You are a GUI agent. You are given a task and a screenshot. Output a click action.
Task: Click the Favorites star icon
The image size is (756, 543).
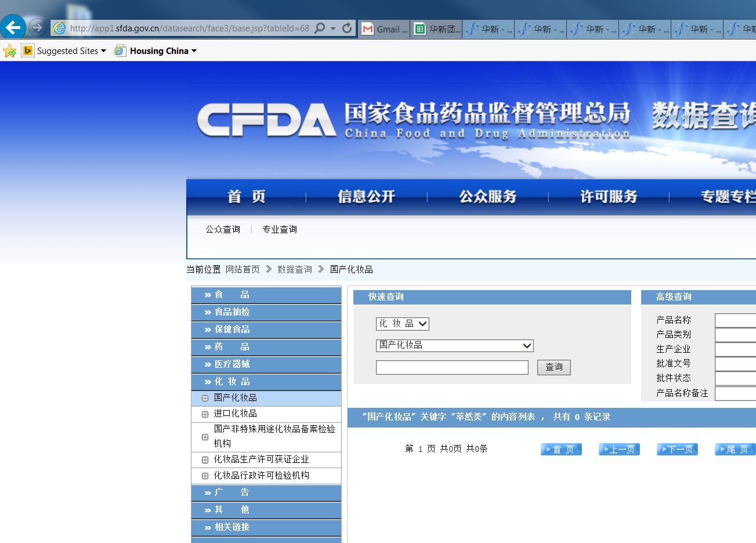(x=9, y=51)
